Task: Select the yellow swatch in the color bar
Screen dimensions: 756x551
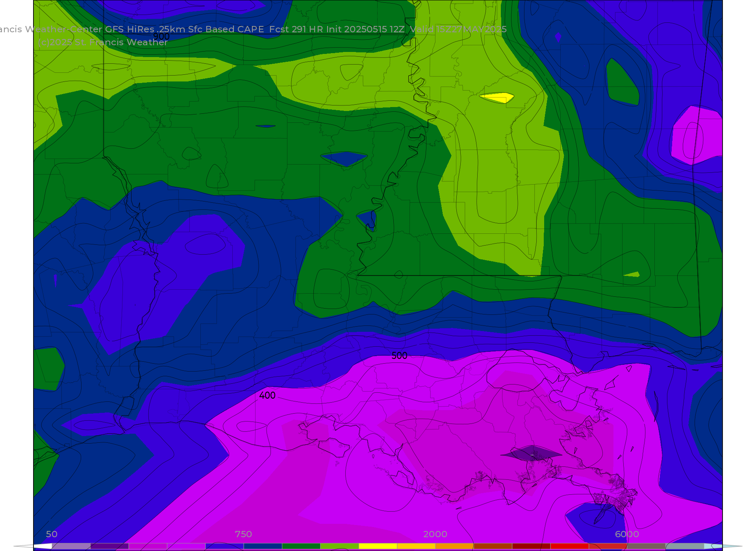Action: [x=378, y=546]
